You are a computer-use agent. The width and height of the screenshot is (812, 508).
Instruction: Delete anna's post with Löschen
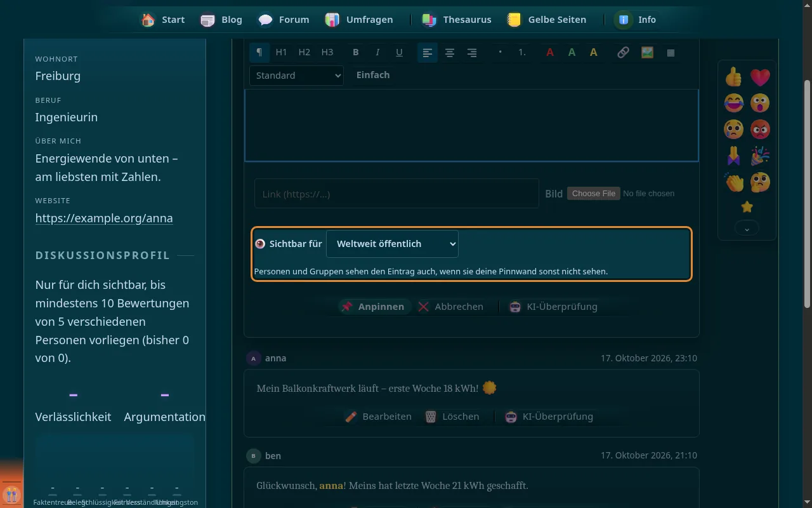tap(453, 417)
